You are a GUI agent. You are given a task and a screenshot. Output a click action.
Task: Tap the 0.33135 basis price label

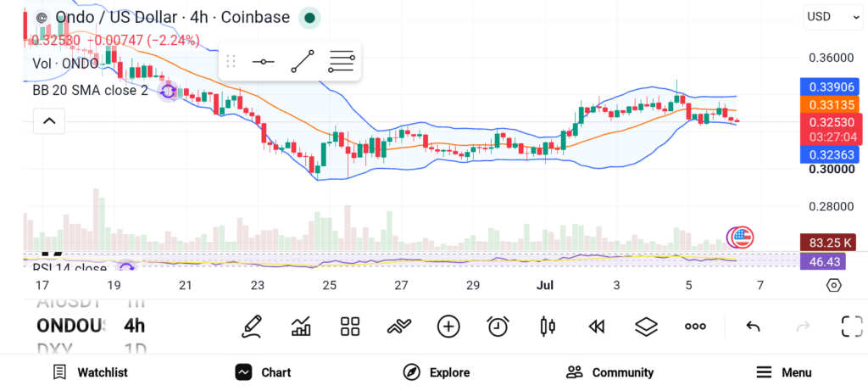point(829,104)
